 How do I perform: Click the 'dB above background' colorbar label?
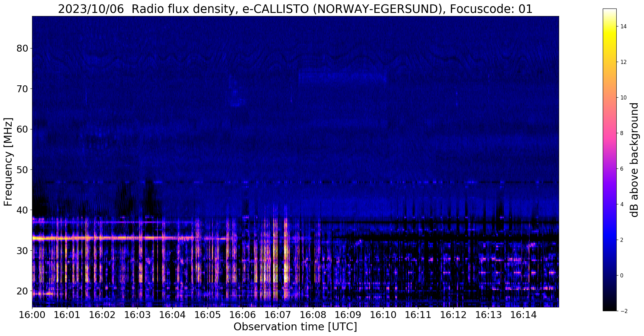[635, 160]
